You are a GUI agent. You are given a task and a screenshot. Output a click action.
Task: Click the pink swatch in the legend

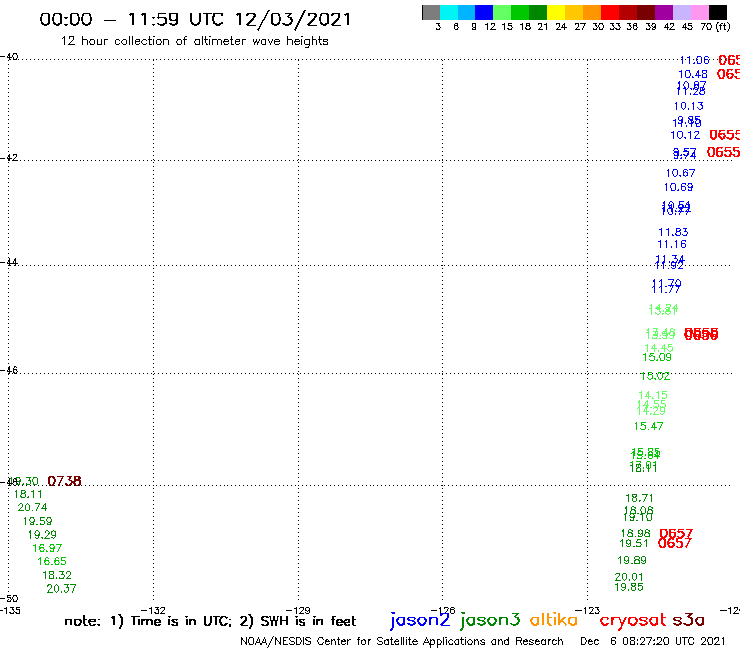(x=699, y=12)
